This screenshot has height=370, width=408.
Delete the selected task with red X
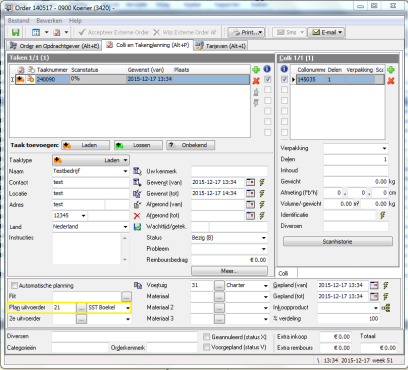[256, 81]
